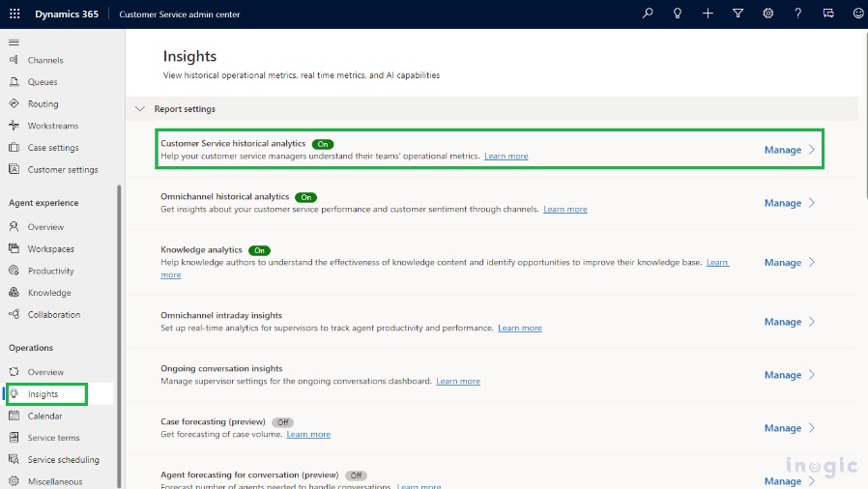Click the plus quick-create icon

(x=708, y=14)
